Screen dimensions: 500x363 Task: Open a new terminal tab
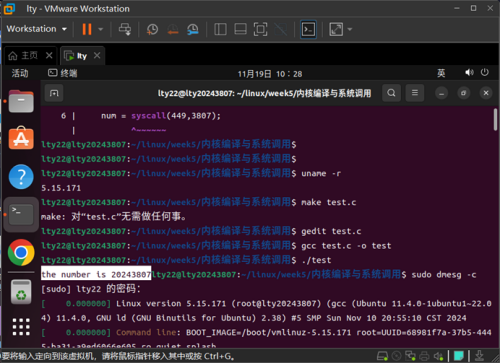click(x=54, y=93)
